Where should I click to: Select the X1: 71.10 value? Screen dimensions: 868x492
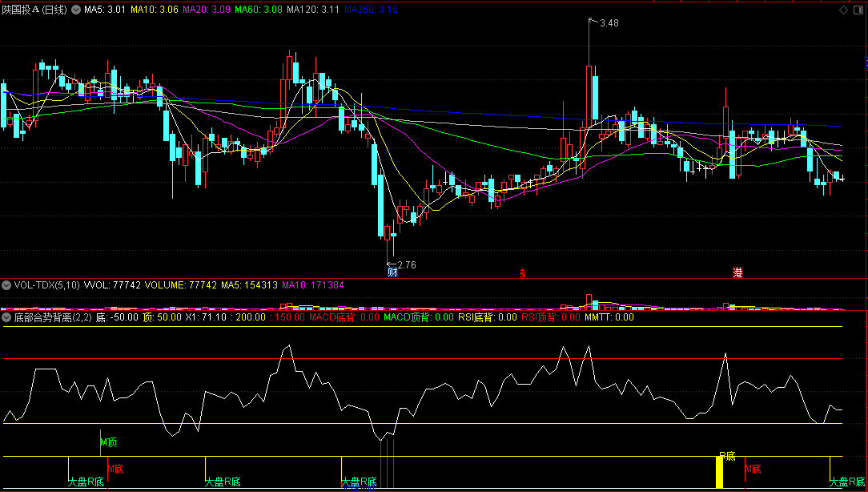click(x=206, y=317)
